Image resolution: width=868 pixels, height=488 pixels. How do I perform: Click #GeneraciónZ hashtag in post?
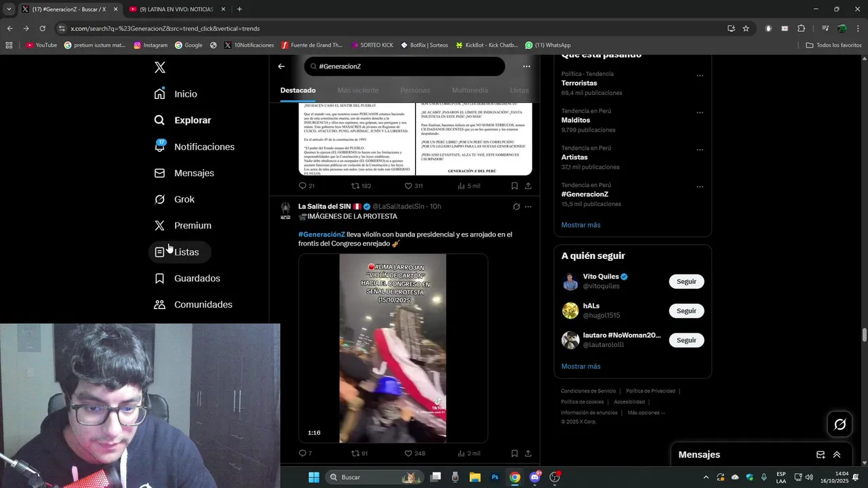[321, 235]
